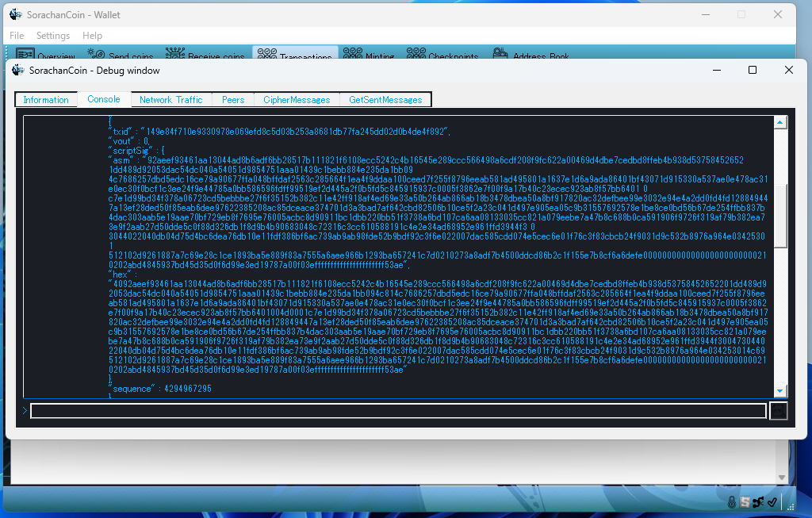
Task: Switch to the Information tab
Action: click(46, 100)
